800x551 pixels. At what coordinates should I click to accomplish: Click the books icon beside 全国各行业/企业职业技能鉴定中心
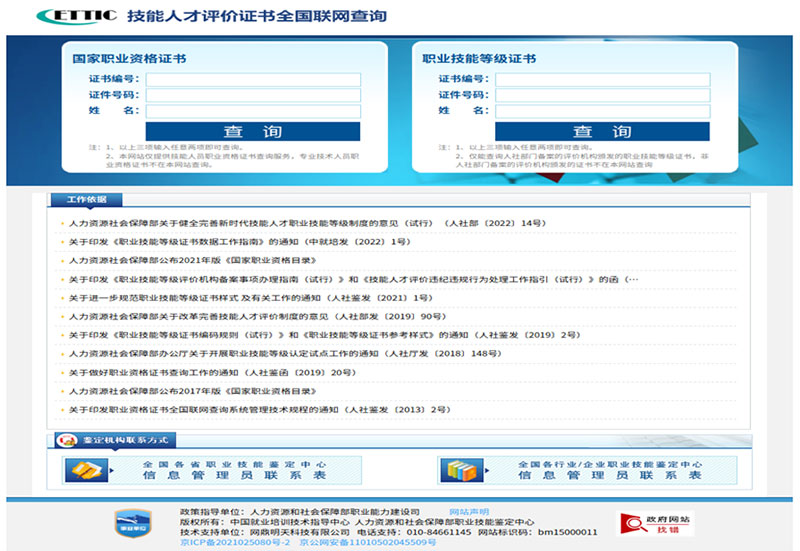[460, 470]
